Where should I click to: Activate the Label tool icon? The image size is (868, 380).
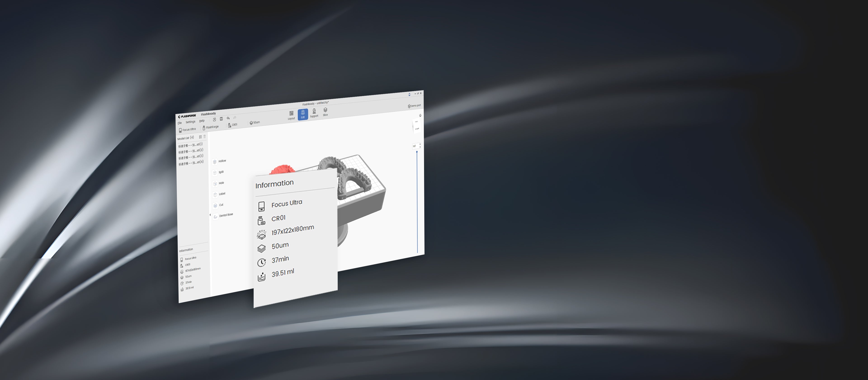coord(215,195)
